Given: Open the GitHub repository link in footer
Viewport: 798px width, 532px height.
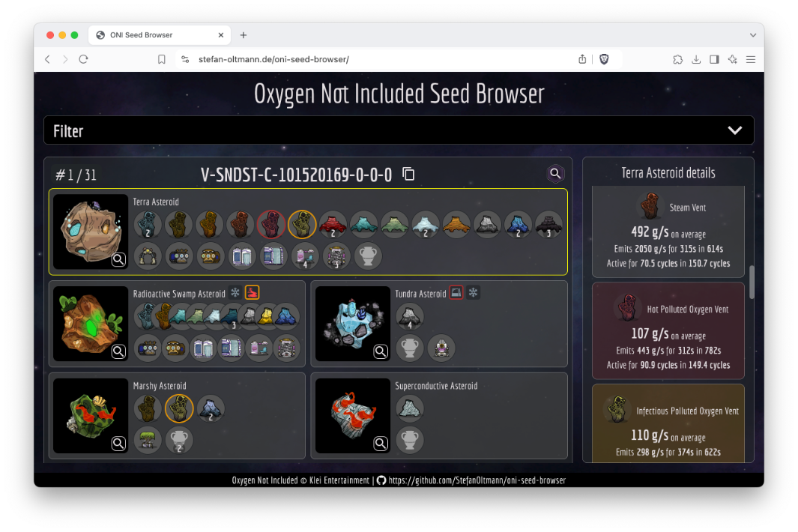Looking at the screenshot, I should [x=477, y=480].
